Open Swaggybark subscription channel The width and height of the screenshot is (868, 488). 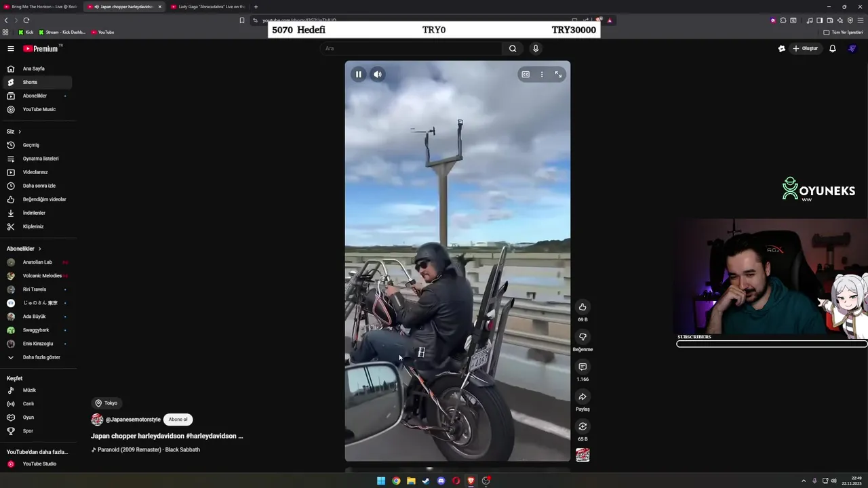pos(37,330)
